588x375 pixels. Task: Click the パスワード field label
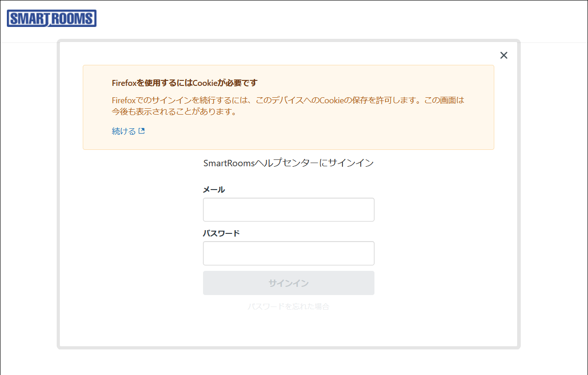(221, 233)
